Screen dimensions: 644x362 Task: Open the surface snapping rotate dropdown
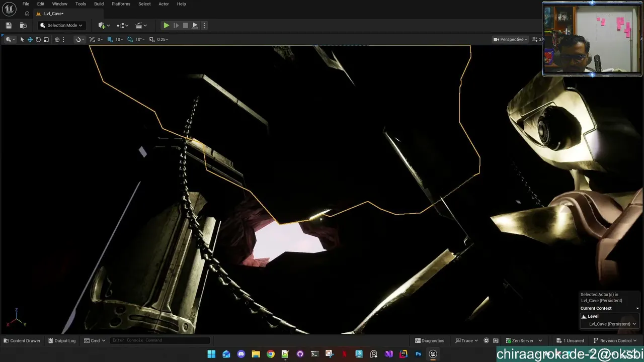pyautogui.click(x=79, y=39)
